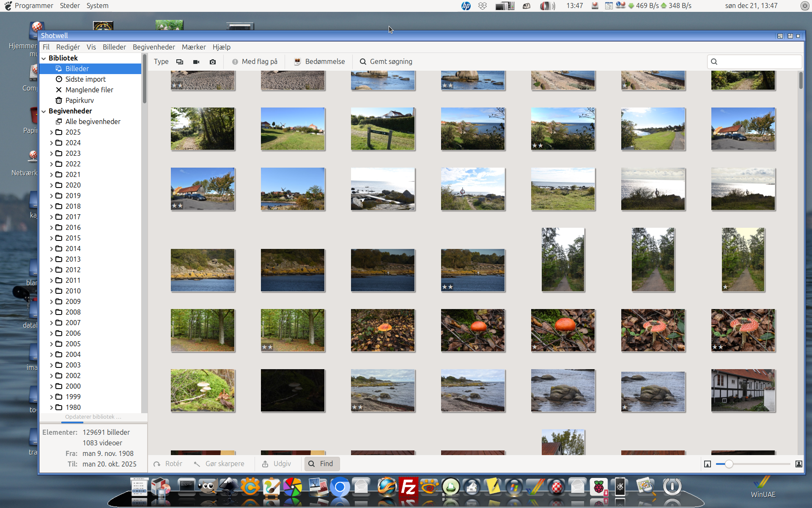Screen dimensions: 812x508
Task: Select Alle begivenheder in the sidebar
Action: pos(93,121)
